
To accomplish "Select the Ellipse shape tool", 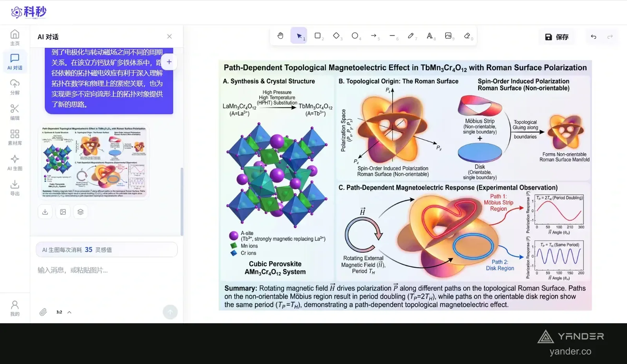I will (355, 36).
